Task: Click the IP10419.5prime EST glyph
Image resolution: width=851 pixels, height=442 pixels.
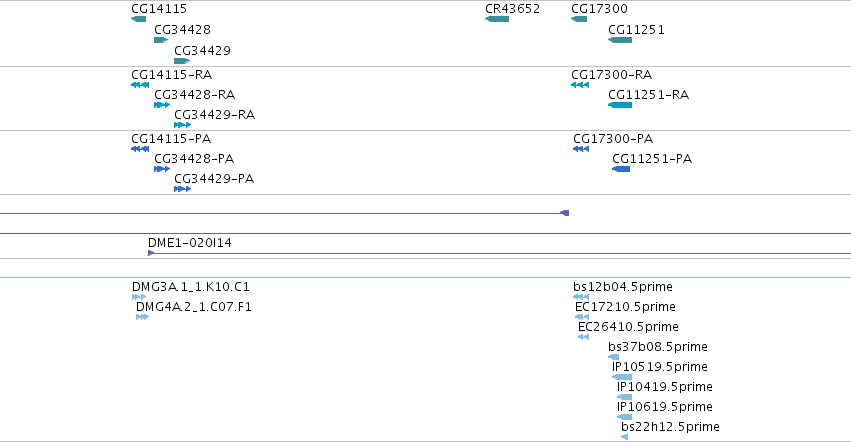Action: (x=624, y=397)
